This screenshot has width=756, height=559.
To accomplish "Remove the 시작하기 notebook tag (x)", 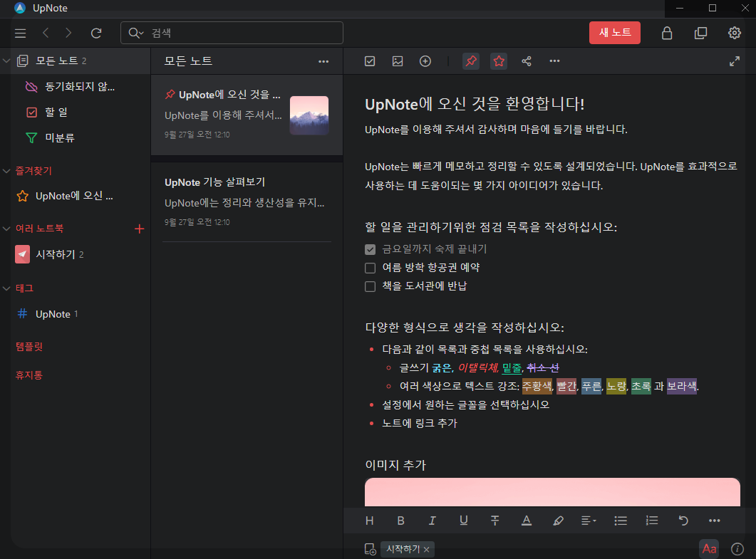I will pyautogui.click(x=427, y=549).
